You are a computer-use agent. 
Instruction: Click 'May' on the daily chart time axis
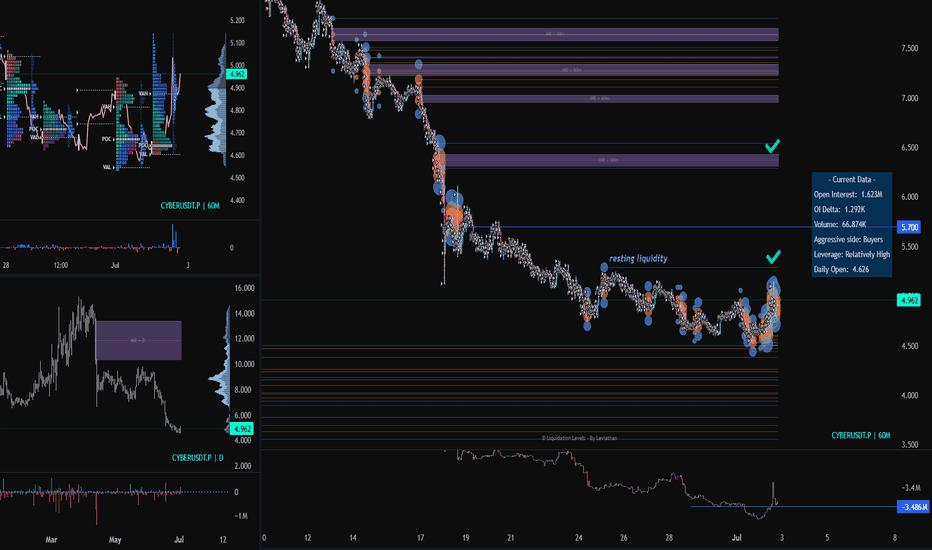click(x=115, y=540)
